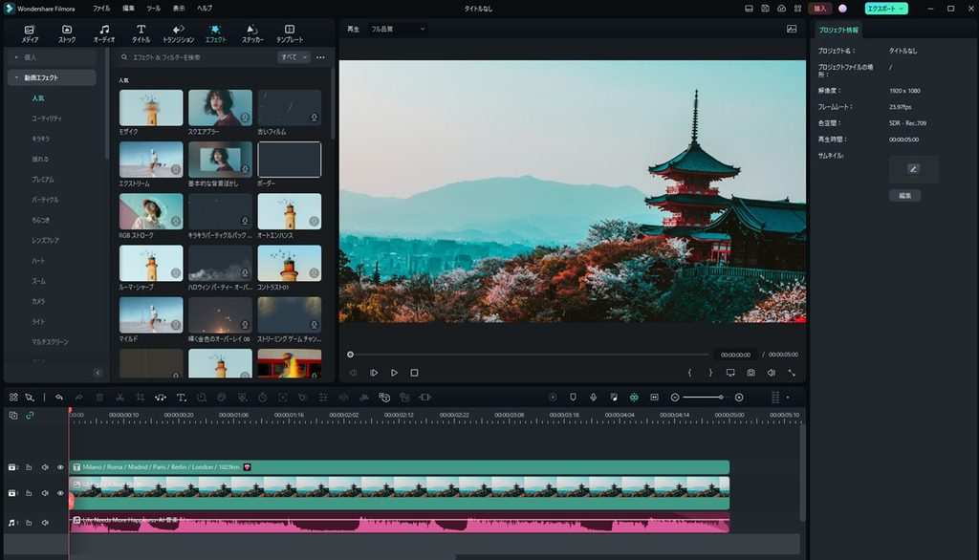
Task: Open the フル品質 playback quality dropdown
Action: pyautogui.click(x=397, y=29)
